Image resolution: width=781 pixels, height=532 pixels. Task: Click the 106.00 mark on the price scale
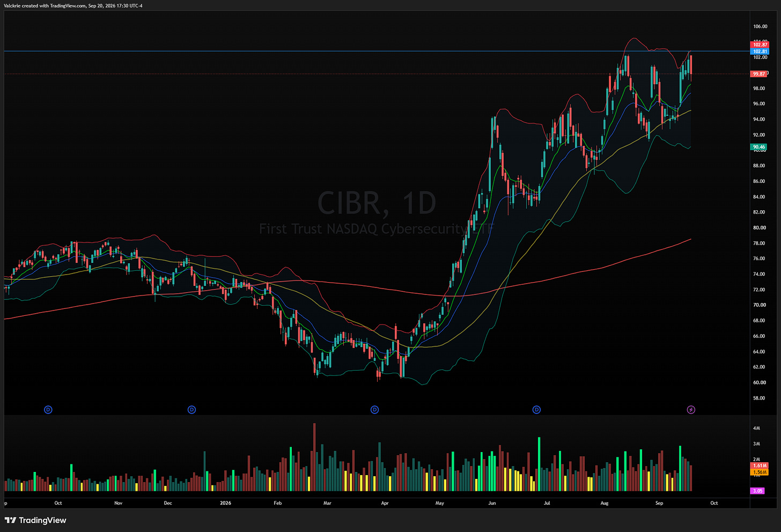[x=760, y=26]
